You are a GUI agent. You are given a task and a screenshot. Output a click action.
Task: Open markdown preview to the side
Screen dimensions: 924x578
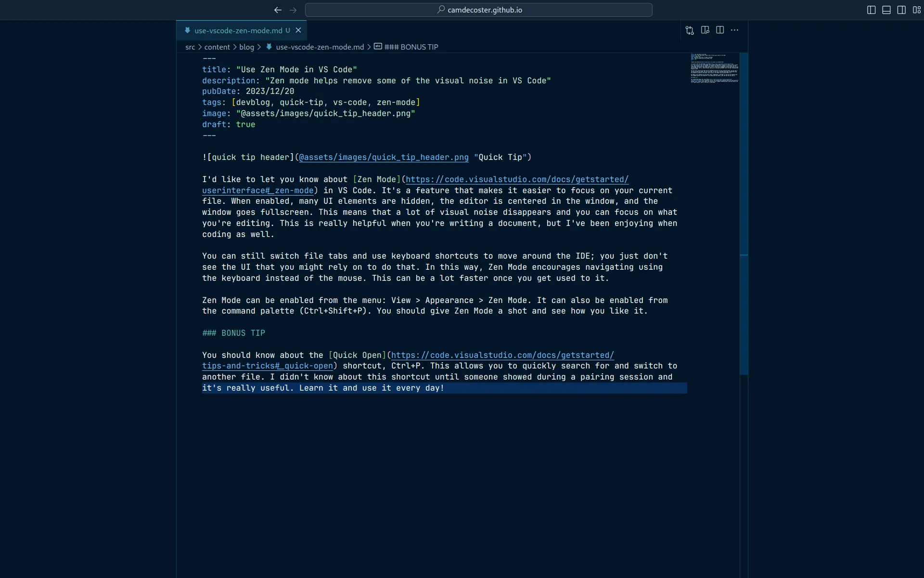point(705,30)
